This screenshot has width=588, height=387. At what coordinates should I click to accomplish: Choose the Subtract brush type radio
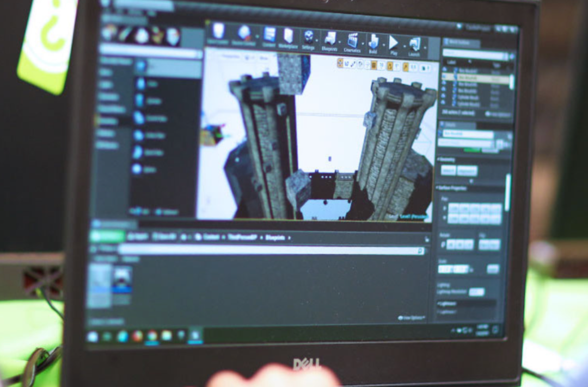[167, 212]
